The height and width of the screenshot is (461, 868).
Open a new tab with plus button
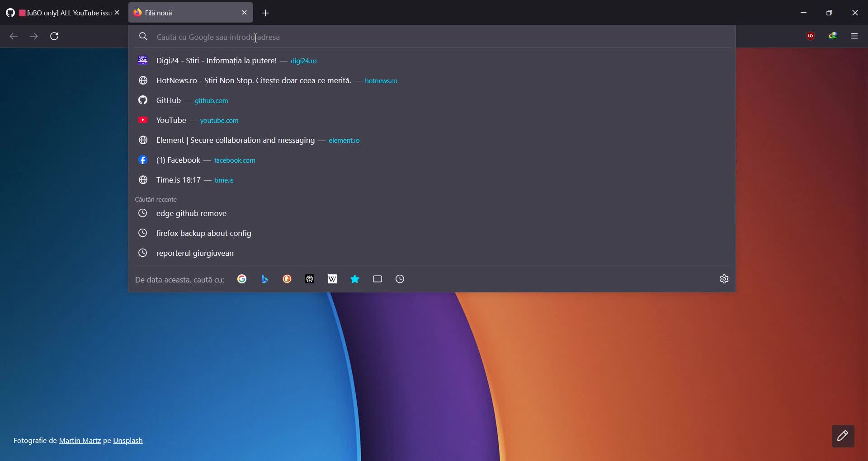tap(266, 13)
